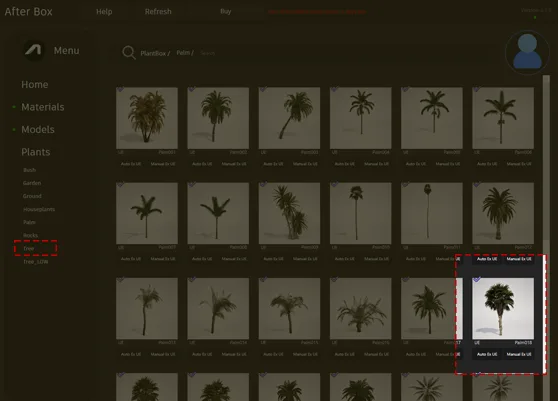Open the Plants section

36,152
